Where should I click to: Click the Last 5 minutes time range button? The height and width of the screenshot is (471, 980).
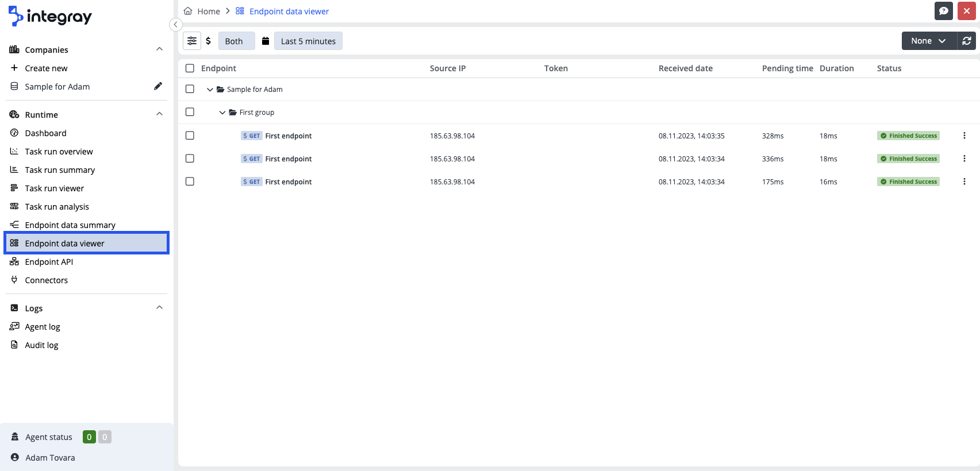pos(308,41)
